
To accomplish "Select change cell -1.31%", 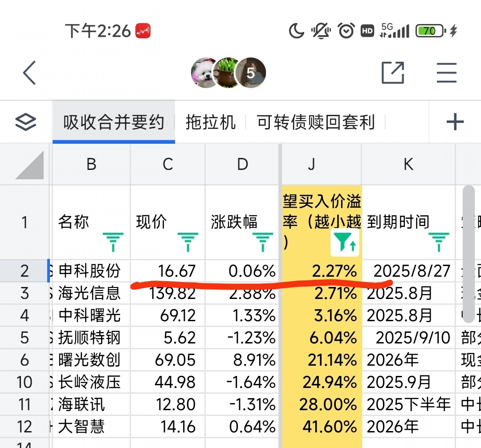I will (x=242, y=404).
